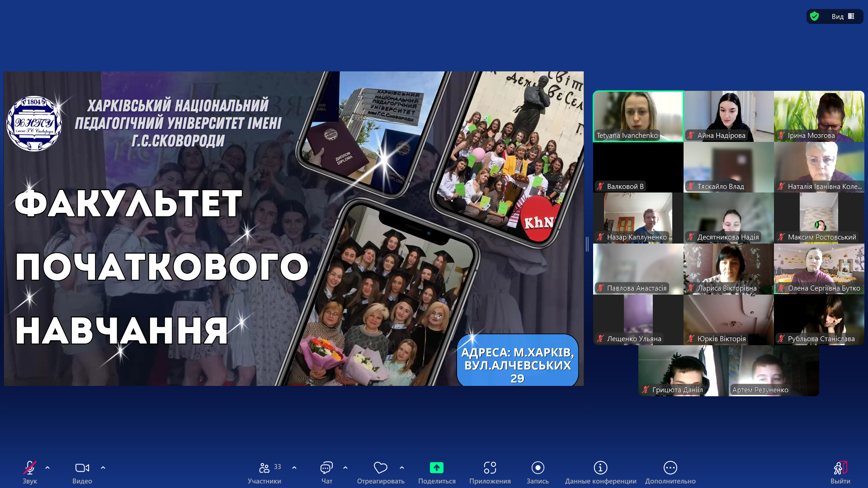This screenshot has width=868, height=488.
Task: Select Олена Сергіївна Бутко's video tile
Action: [819, 269]
